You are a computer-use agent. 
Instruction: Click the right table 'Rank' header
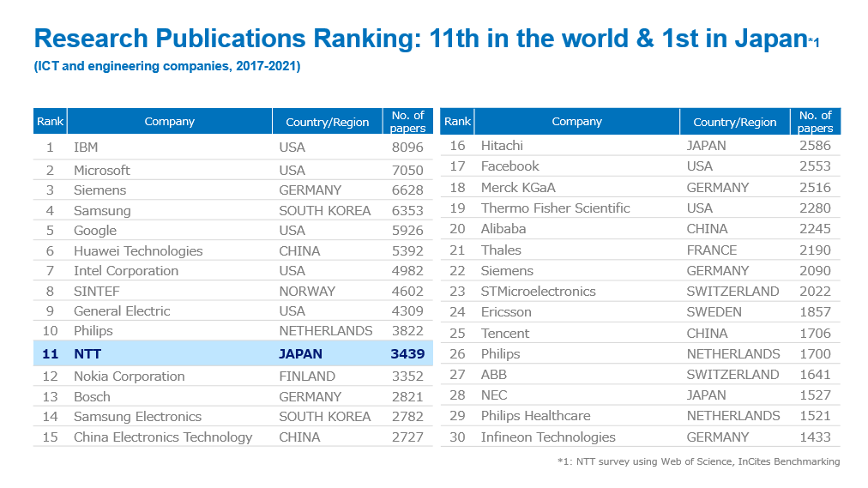(457, 121)
